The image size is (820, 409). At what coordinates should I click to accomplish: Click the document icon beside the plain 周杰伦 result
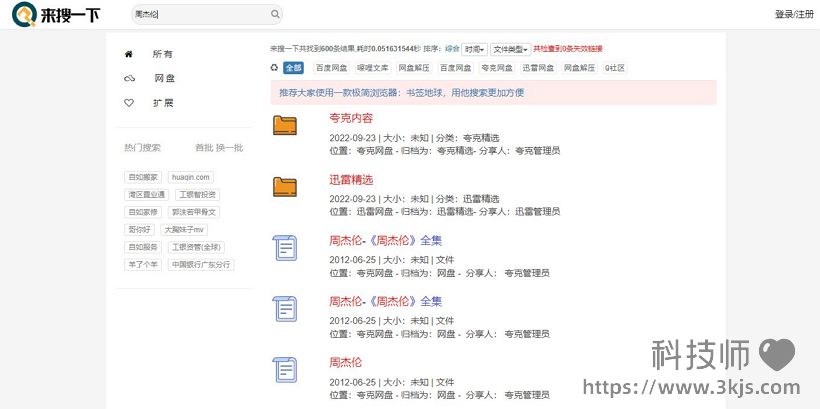285,370
